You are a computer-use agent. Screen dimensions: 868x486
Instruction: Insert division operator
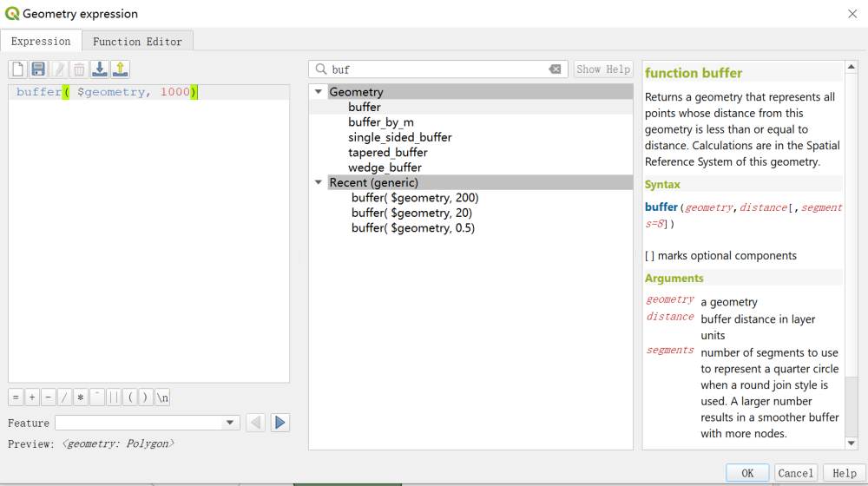tap(64, 397)
